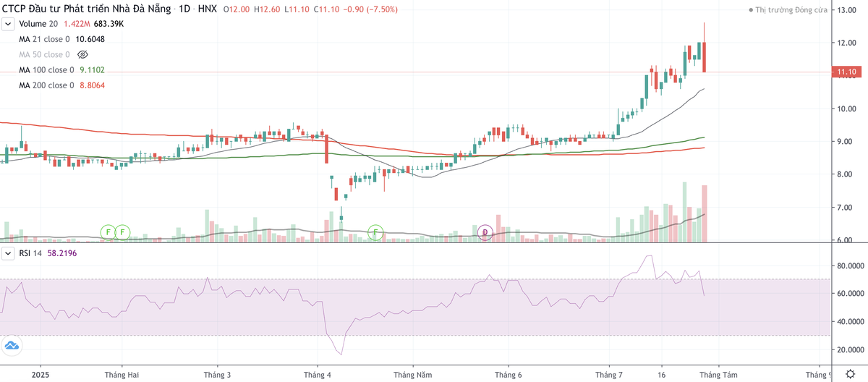868x382 pixels.
Task: Open chart settings gear icon
Action: tap(850, 373)
